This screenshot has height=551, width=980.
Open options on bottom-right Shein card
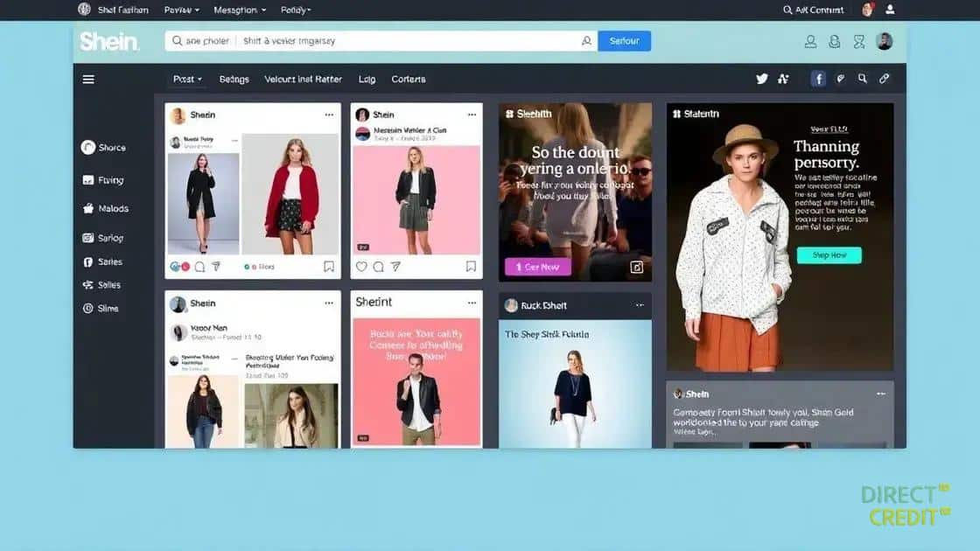(x=881, y=394)
